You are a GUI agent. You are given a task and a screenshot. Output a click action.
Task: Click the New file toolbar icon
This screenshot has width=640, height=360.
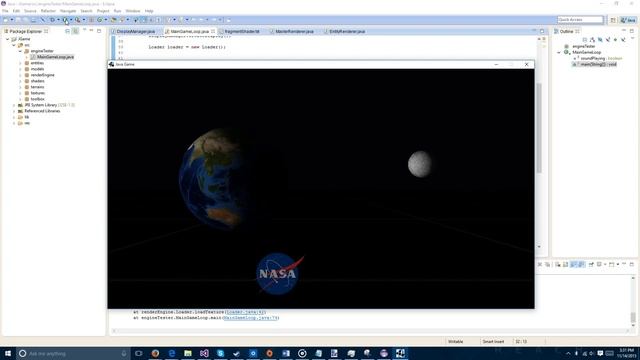(x=6, y=20)
